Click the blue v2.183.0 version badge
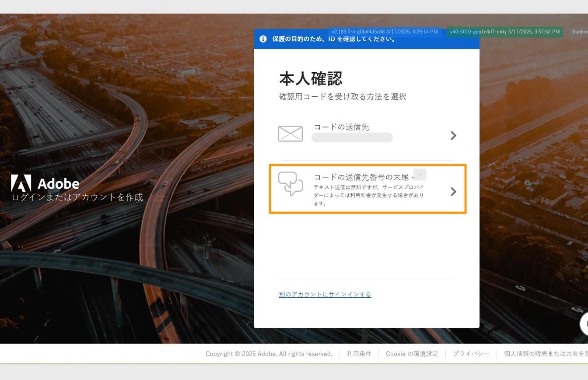Screen dimensions: 588x380 pyautogui.click(x=385, y=32)
